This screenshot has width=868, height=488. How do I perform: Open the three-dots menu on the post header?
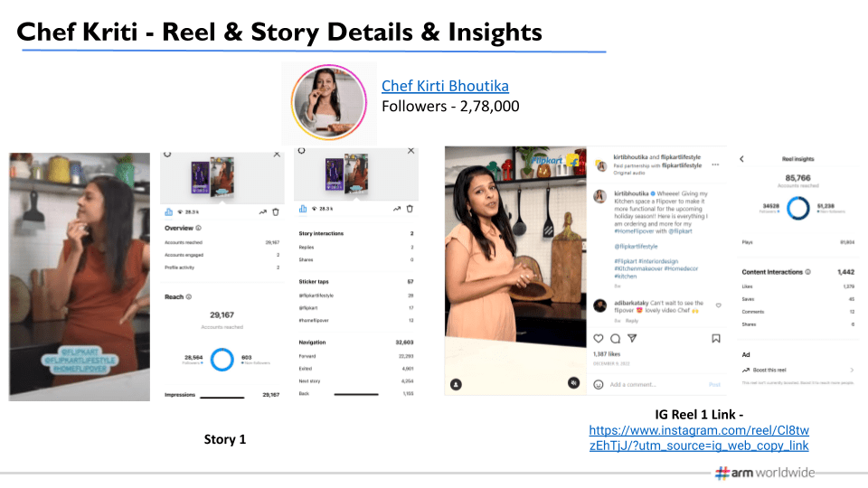(716, 165)
